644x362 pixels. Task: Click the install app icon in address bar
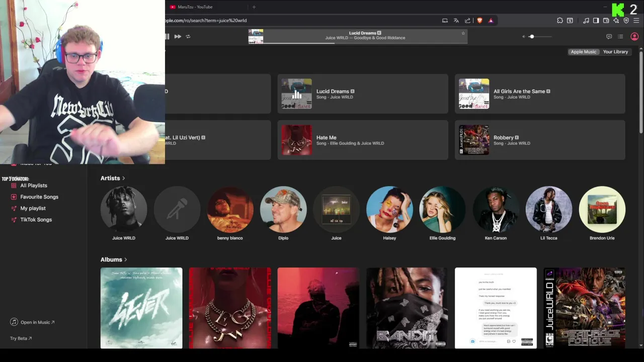point(445,21)
